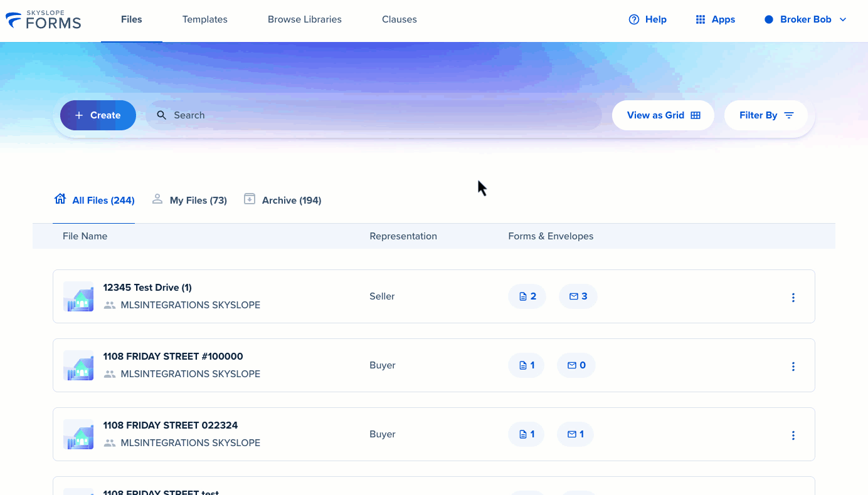868x495 pixels.
Task: Click the search magnifier icon
Action: click(162, 115)
